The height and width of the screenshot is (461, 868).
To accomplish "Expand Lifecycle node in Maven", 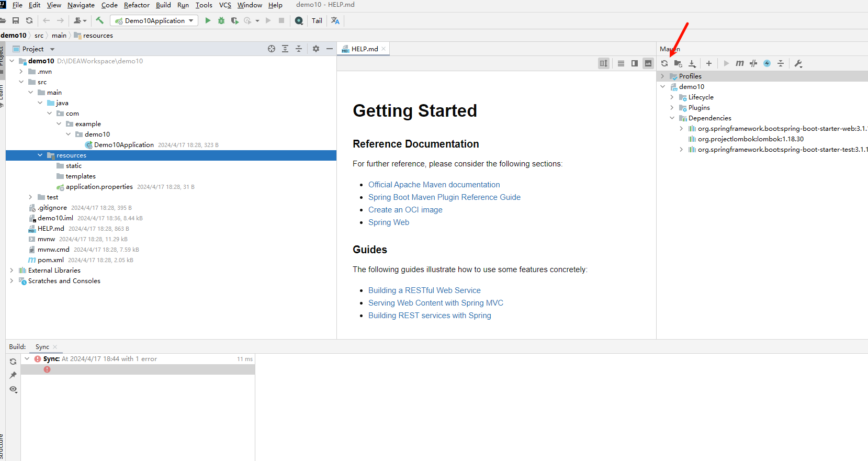I will (x=672, y=97).
